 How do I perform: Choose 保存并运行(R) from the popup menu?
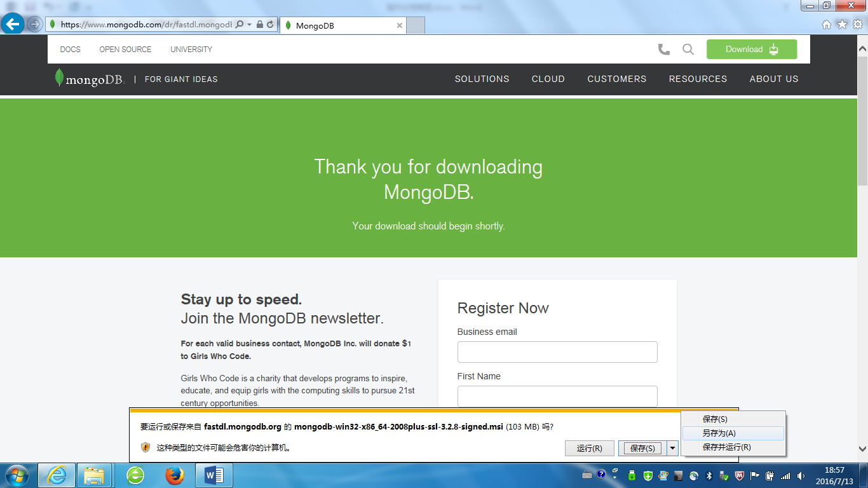(733, 447)
